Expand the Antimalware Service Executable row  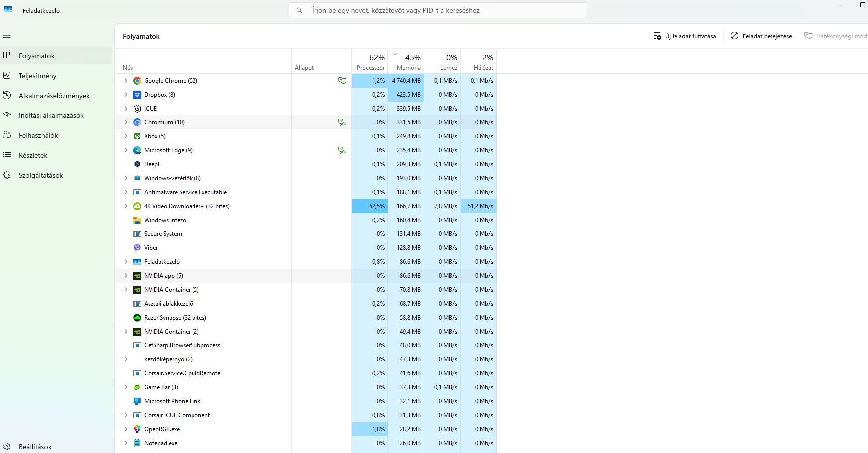tap(126, 192)
